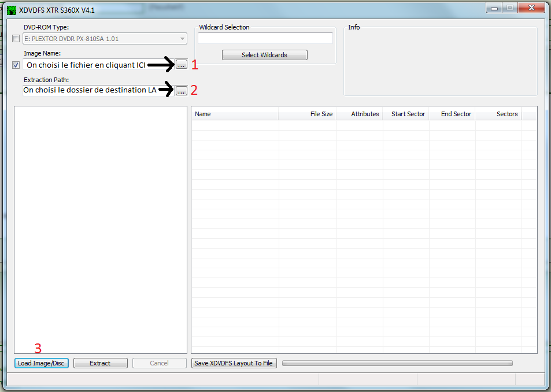
Task: Click the Select Wildcards button
Action: (265, 55)
